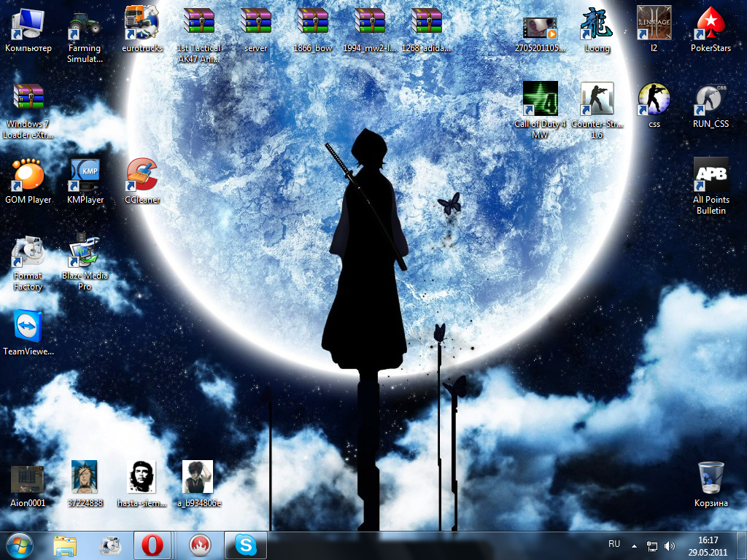Open the red flame taskbar icon
The height and width of the screenshot is (560, 747).
200,545
